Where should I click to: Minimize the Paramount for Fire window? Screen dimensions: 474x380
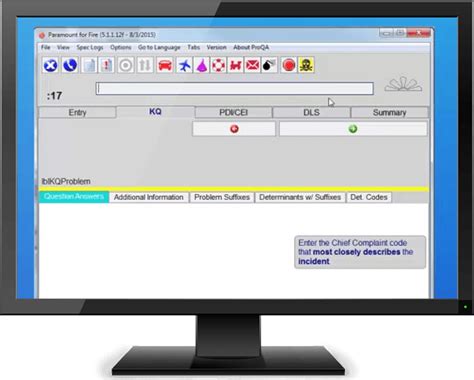(x=386, y=33)
